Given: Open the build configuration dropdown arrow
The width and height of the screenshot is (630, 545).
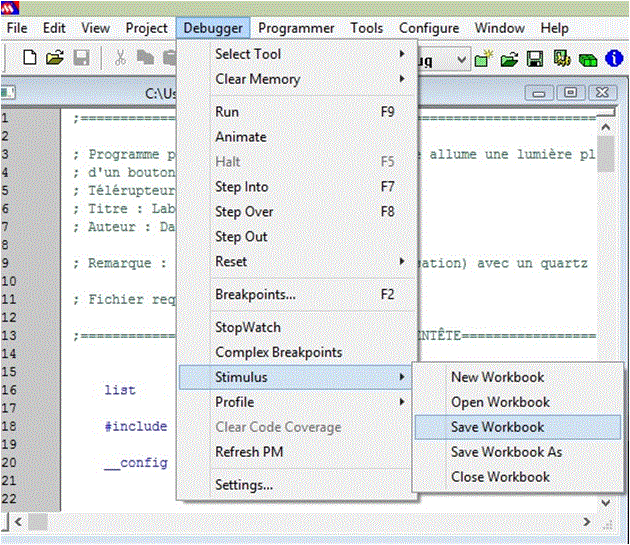Looking at the screenshot, I should [462, 59].
